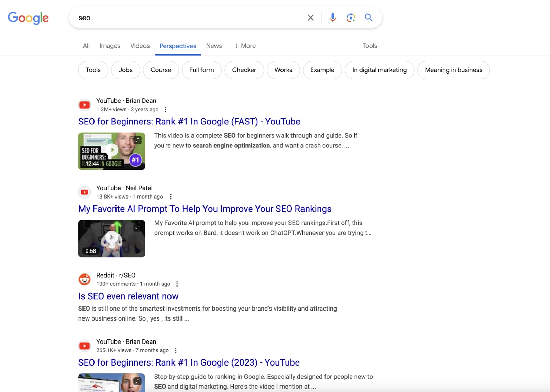Switch to the Videos tab
Screen dimensions: 550x392
pos(140,46)
